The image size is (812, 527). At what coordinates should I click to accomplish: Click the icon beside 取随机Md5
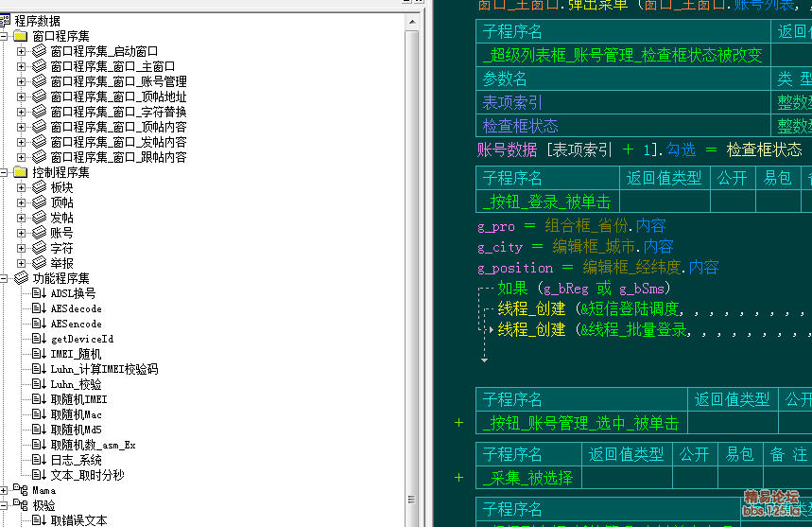tap(39, 430)
